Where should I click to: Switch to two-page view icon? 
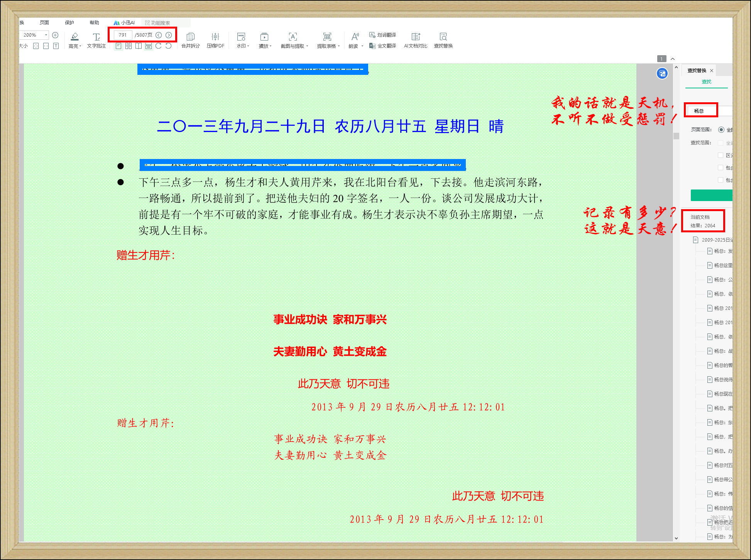coord(129,46)
